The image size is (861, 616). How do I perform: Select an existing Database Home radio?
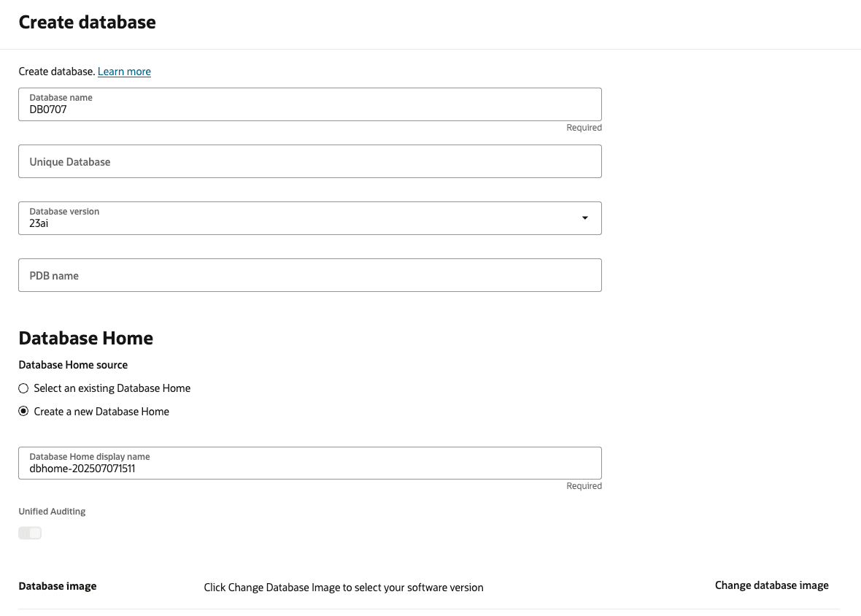click(23, 389)
